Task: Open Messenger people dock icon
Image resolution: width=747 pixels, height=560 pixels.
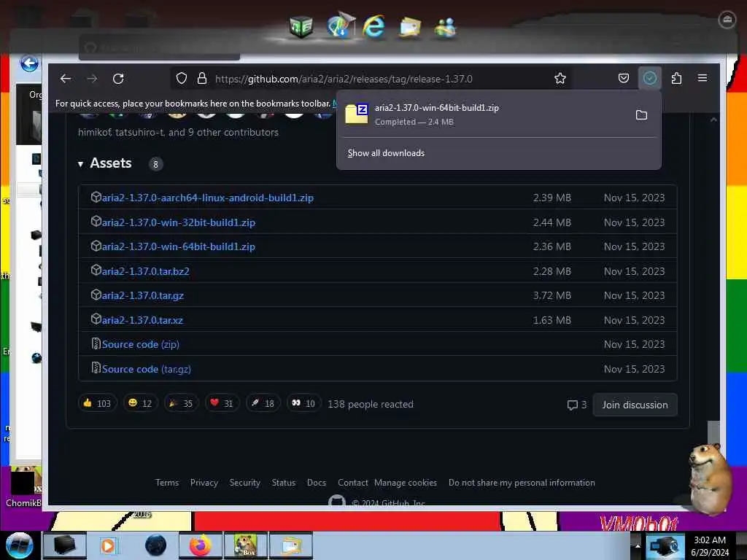Action: click(x=446, y=28)
